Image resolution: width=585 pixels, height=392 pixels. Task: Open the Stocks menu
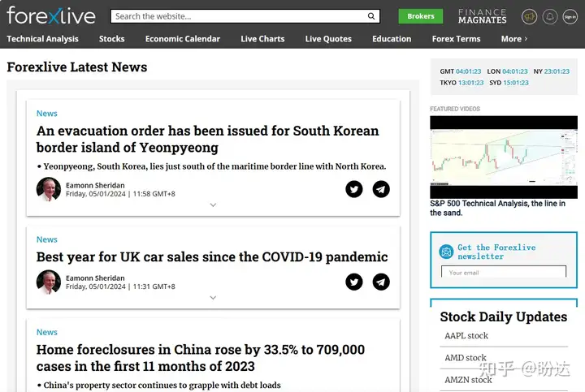111,39
